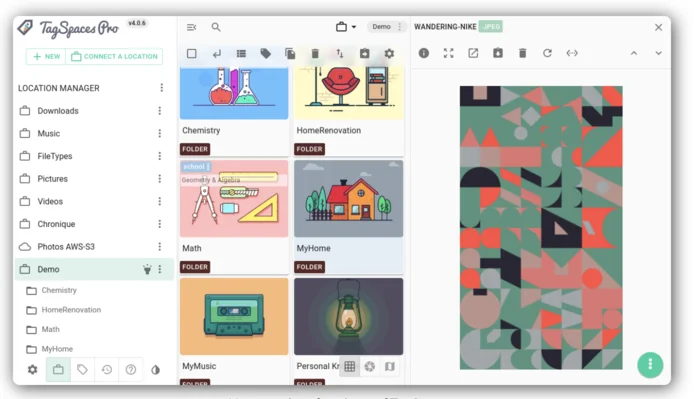Image resolution: width=694 pixels, height=399 pixels.
Task: Go to next file with down chevron
Action: (x=659, y=53)
